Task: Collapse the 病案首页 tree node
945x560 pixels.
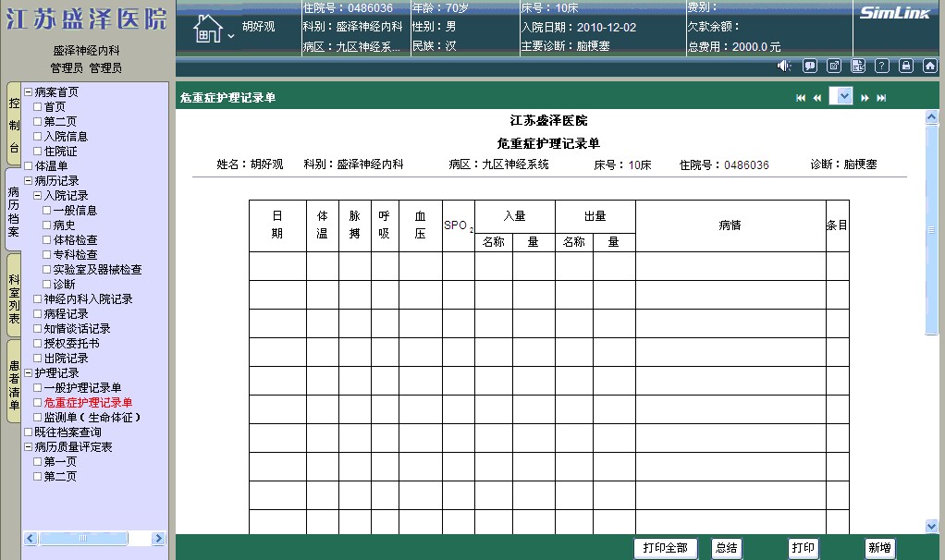Action: pyautogui.click(x=29, y=92)
